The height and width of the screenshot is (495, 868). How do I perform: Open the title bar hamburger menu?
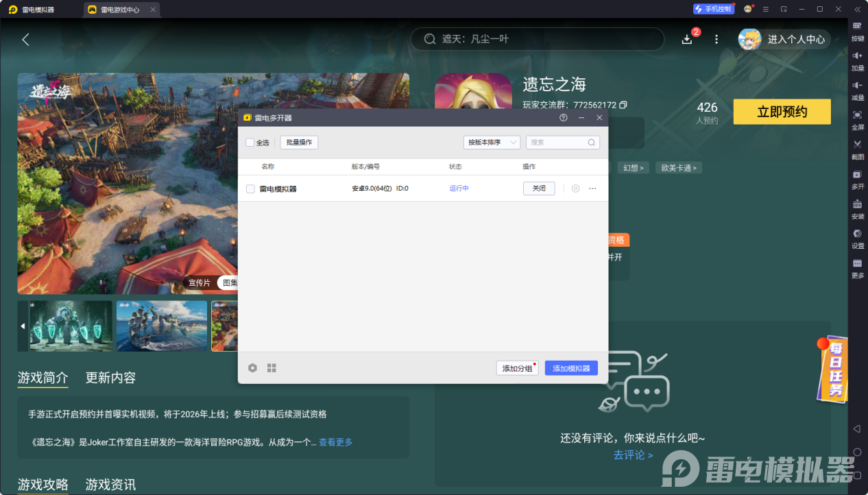[765, 9]
